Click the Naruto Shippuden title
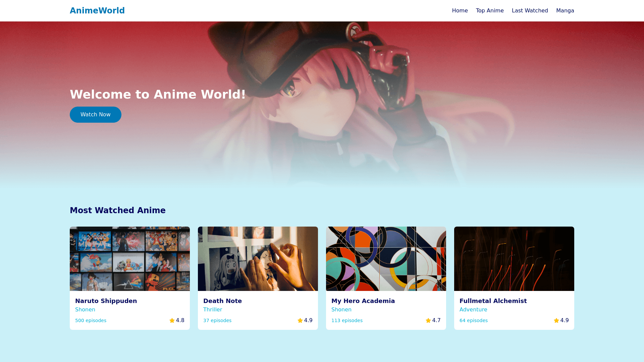Viewport: 644px width, 362px height. click(106, 301)
